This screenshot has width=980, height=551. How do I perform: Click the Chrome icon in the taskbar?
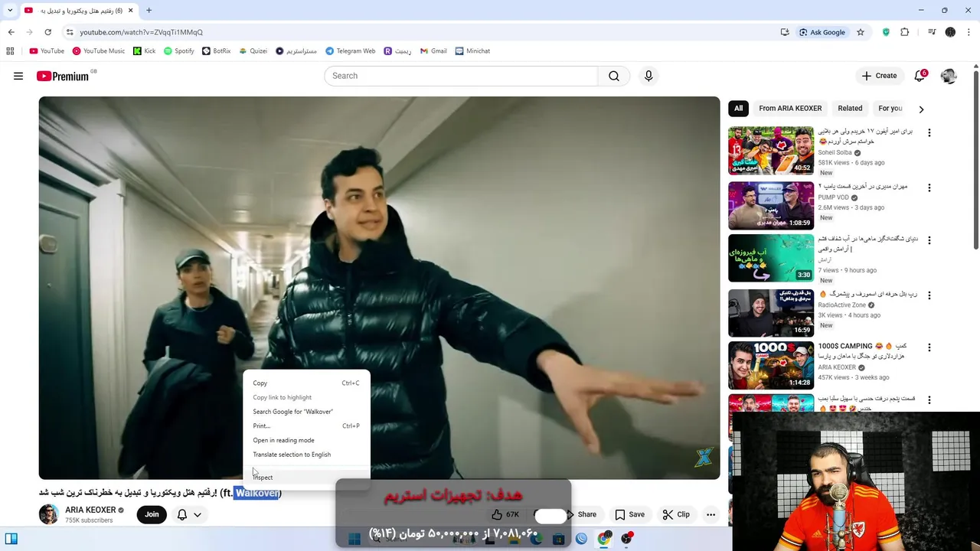tap(604, 539)
